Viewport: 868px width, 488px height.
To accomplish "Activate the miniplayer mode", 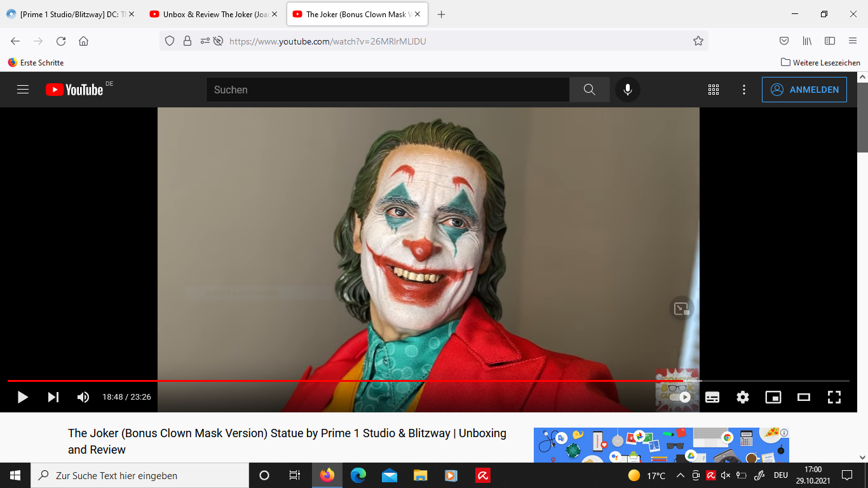I will (773, 397).
